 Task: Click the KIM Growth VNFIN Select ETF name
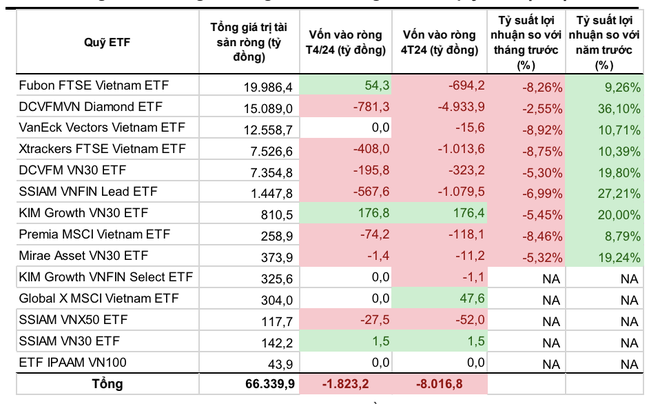click(x=105, y=275)
